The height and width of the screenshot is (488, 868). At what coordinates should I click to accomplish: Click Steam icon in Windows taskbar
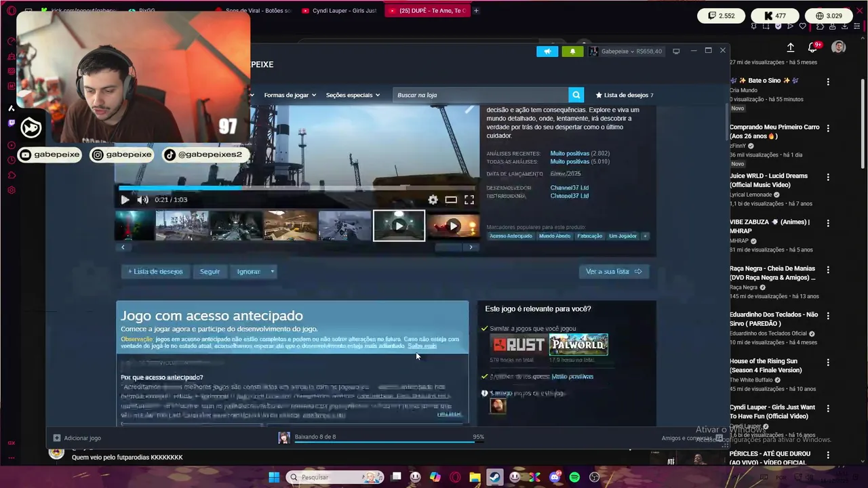[495, 477]
